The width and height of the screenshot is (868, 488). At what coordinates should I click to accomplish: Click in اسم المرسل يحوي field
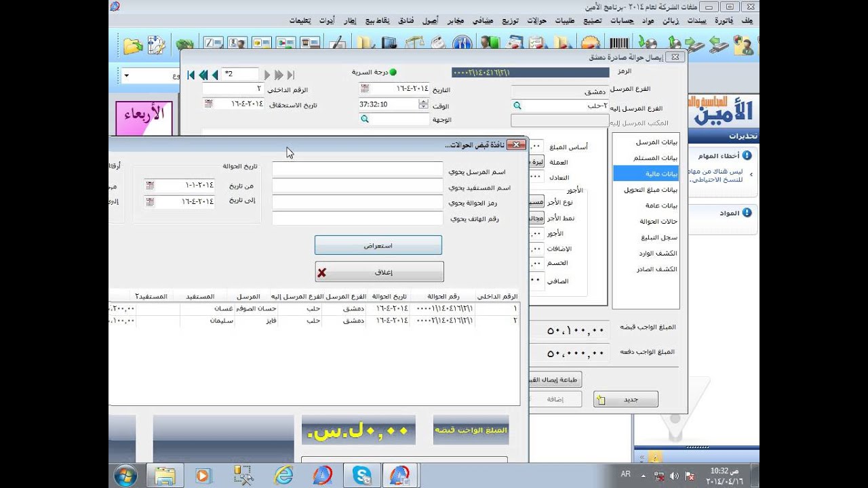click(357, 170)
